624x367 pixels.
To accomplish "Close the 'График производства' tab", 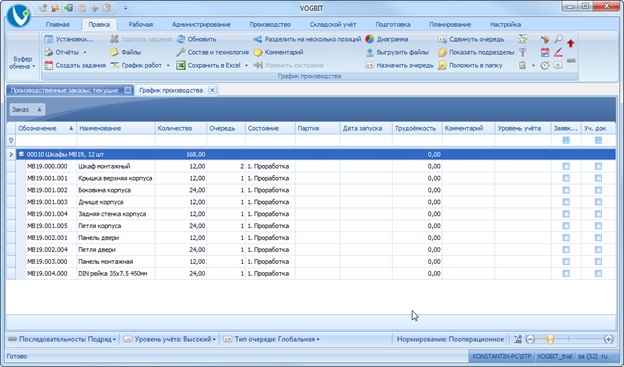I will [213, 90].
